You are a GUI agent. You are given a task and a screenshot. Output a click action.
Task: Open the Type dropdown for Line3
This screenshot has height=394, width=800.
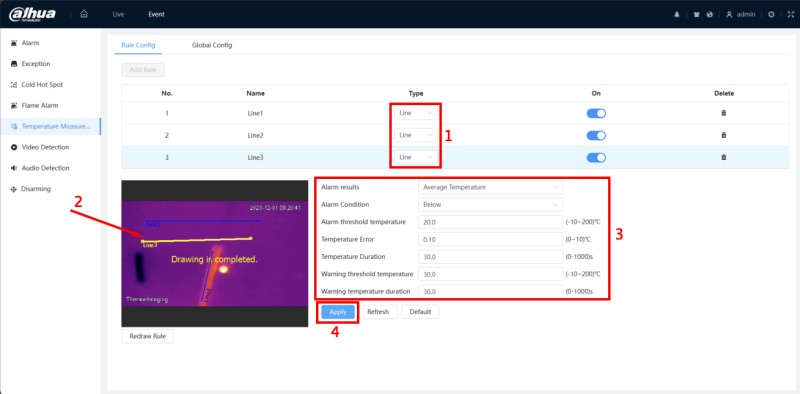click(x=416, y=158)
